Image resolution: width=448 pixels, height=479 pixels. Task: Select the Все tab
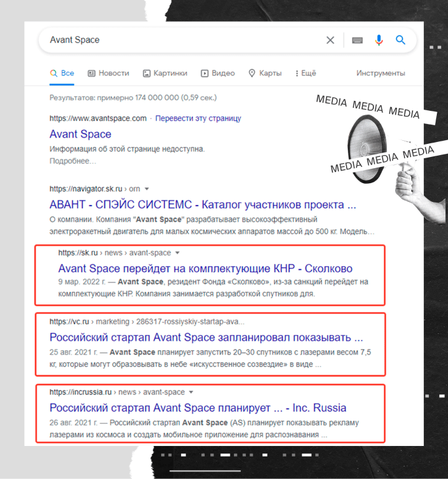click(62, 74)
